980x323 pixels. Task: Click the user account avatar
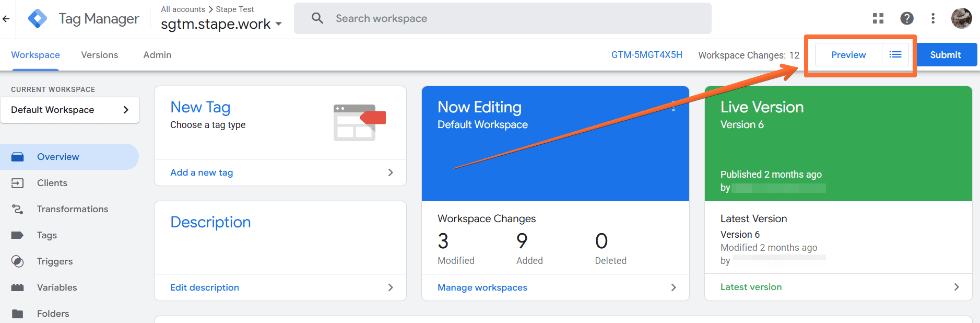tap(961, 19)
